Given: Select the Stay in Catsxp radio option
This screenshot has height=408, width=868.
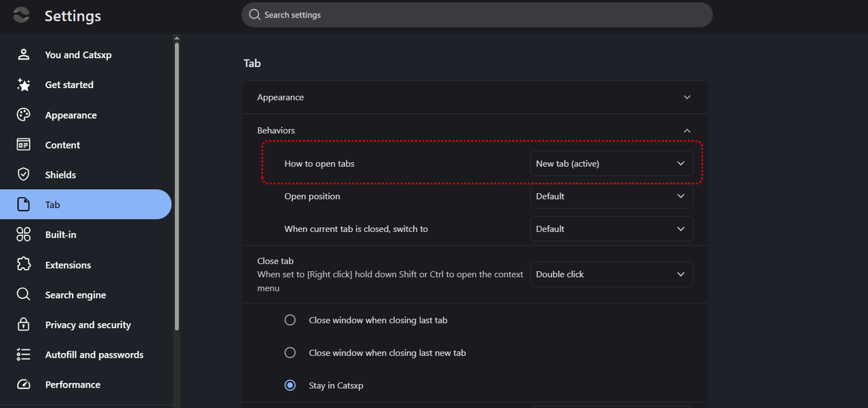Looking at the screenshot, I should (290, 385).
